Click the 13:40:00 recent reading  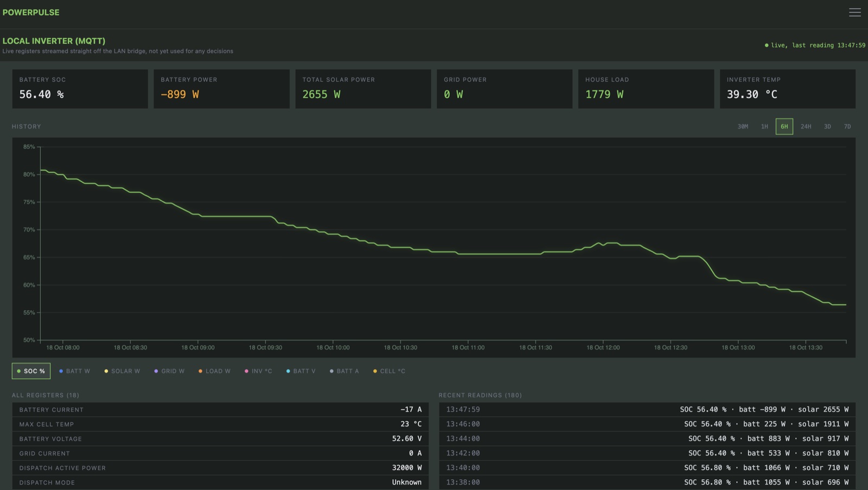tap(647, 468)
